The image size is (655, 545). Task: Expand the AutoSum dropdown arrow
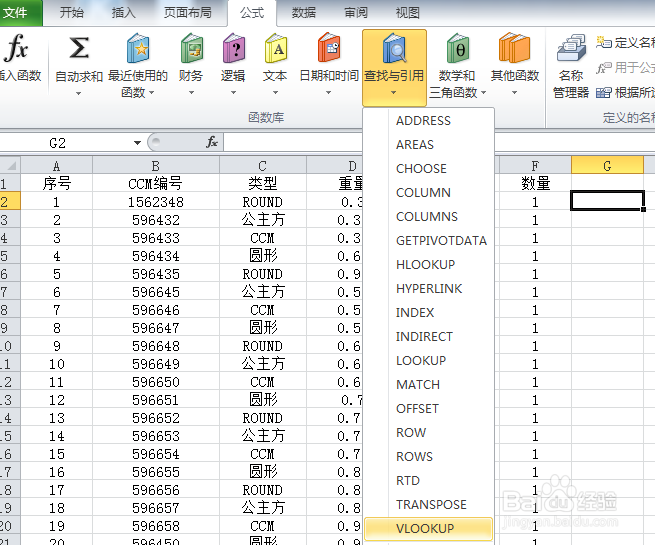[x=79, y=93]
